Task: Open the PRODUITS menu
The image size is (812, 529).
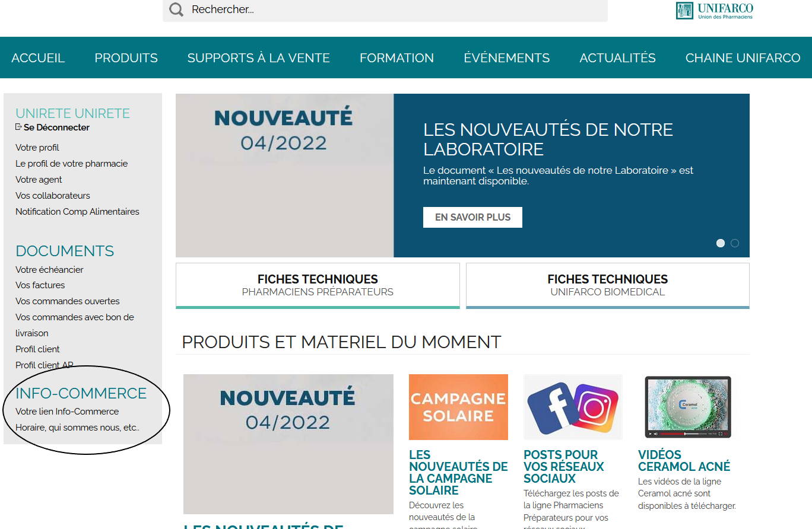Action: point(126,58)
